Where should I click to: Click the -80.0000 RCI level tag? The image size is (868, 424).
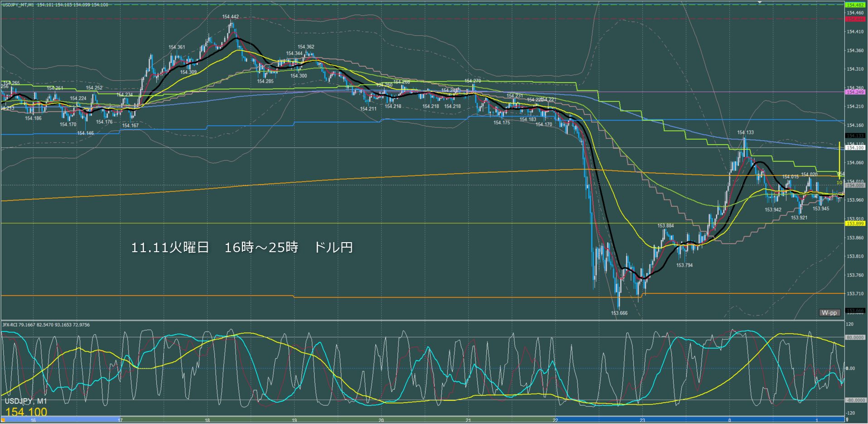[x=855, y=400]
